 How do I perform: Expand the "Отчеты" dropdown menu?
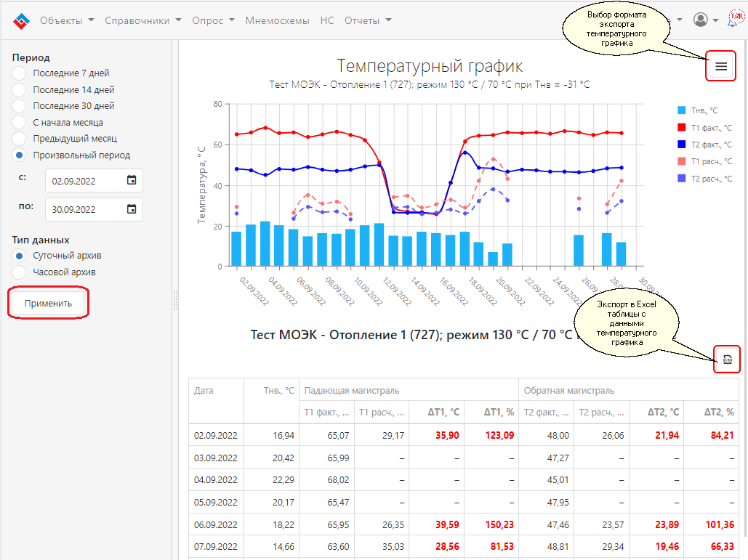click(368, 20)
